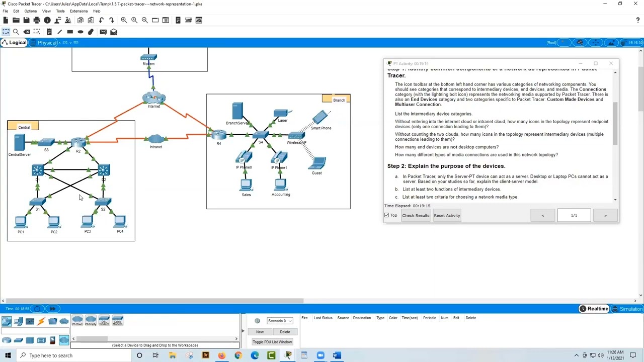Select the Draw Line tool

[60, 32]
